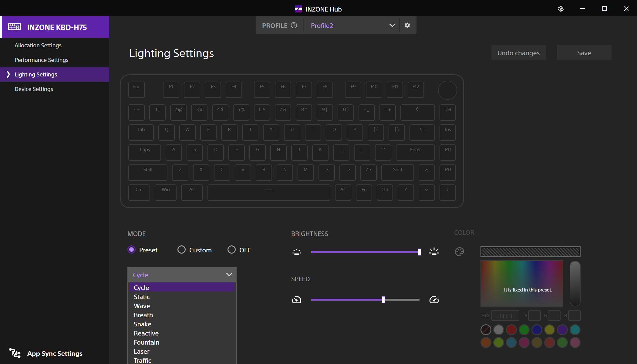Go to Device Settings in sidebar
The width and height of the screenshot is (637, 364).
[34, 89]
